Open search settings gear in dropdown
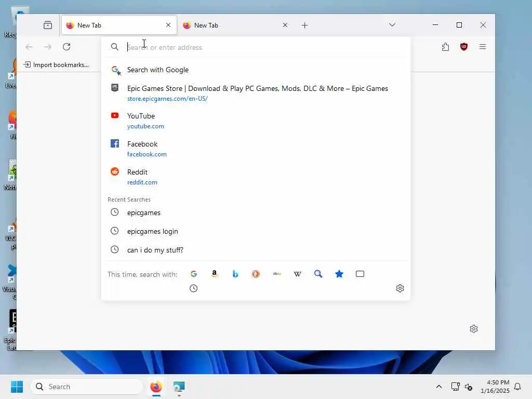The width and height of the screenshot is (532, 399). pyautogui.click(x=400, y=288)
